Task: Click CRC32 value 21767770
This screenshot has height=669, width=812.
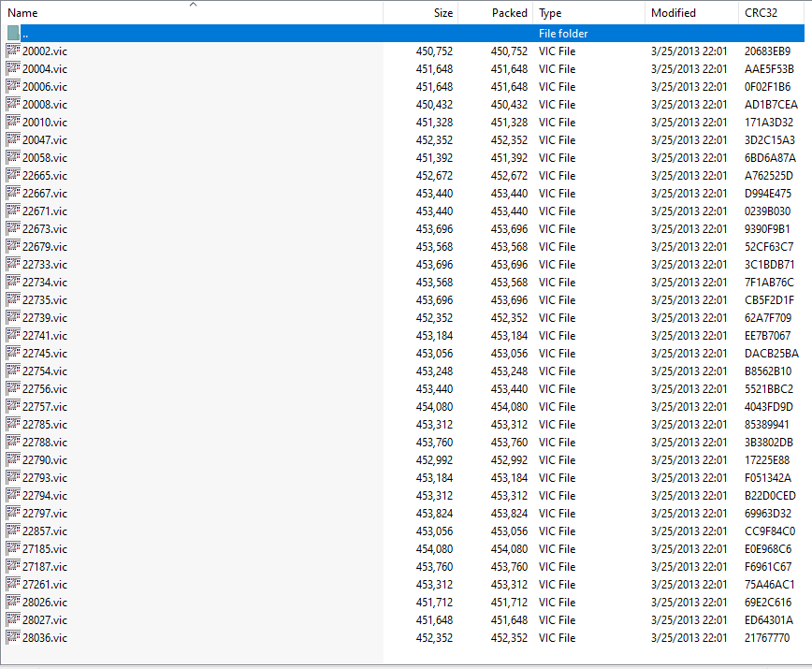Action: point(767,637)
